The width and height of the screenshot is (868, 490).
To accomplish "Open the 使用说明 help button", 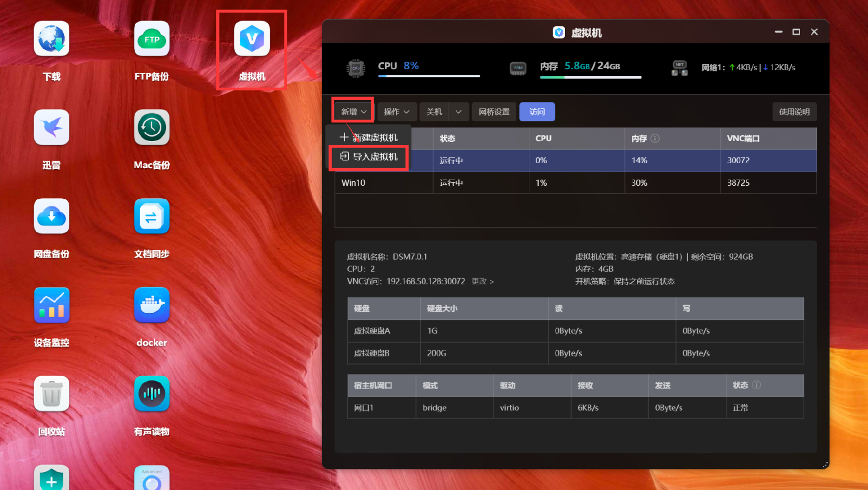I will pos(794,111).
